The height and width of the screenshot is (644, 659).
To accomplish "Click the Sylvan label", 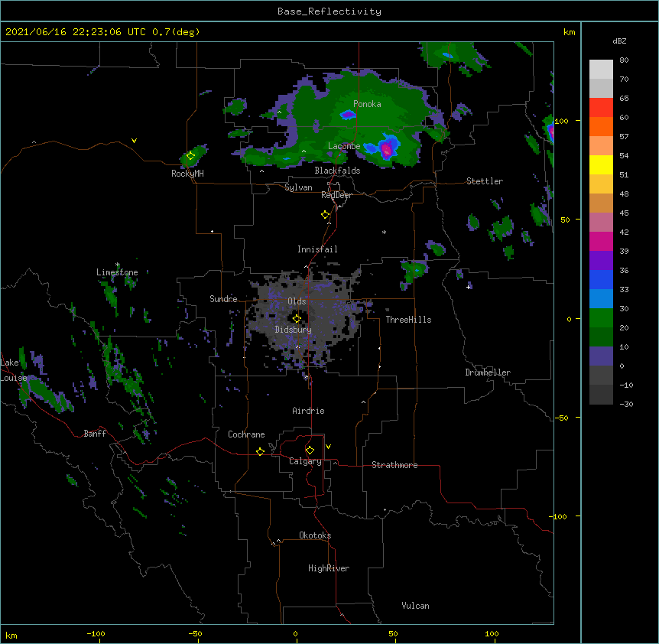I will click(298, 187).
